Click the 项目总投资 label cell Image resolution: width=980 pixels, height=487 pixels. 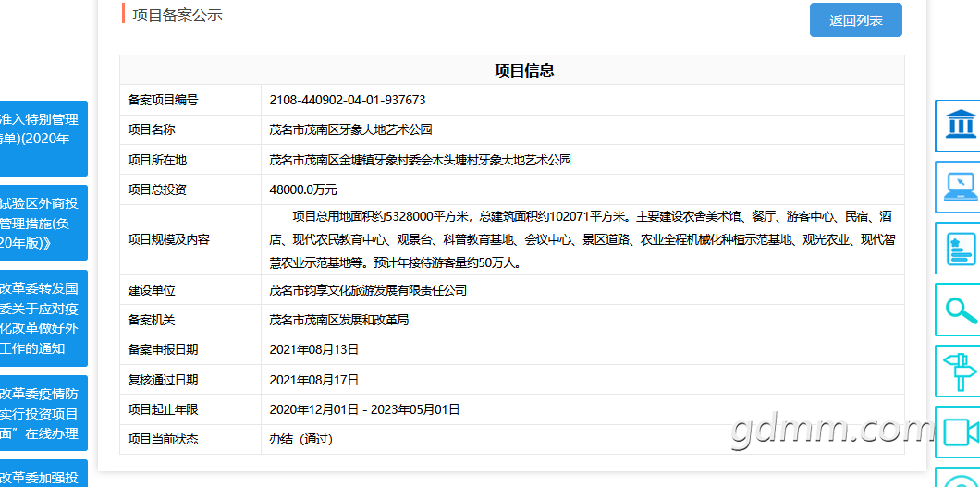(x=190, y=189)
